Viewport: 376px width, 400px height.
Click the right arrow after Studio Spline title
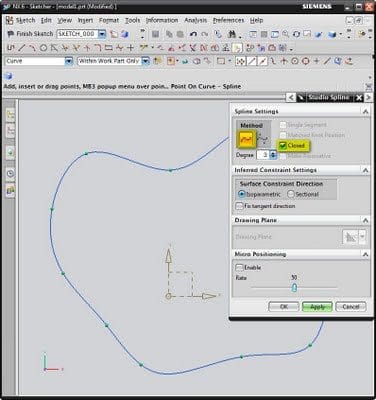point(368,97)
